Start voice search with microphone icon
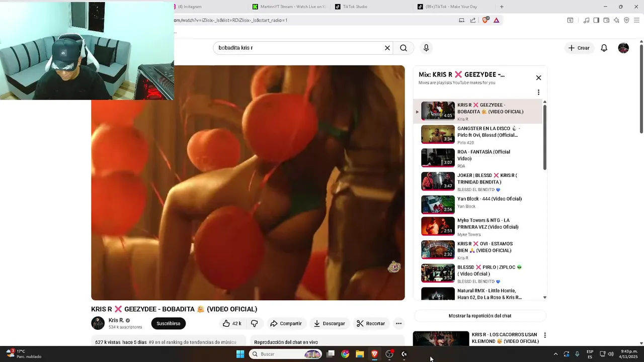Viewport: 644px width, 362px height. click(x=426, y=48)
